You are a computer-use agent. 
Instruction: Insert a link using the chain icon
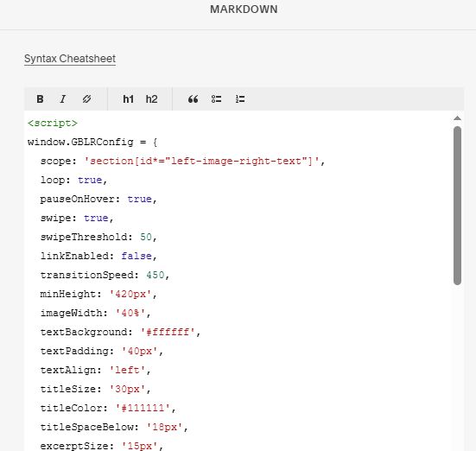point(87,99)
